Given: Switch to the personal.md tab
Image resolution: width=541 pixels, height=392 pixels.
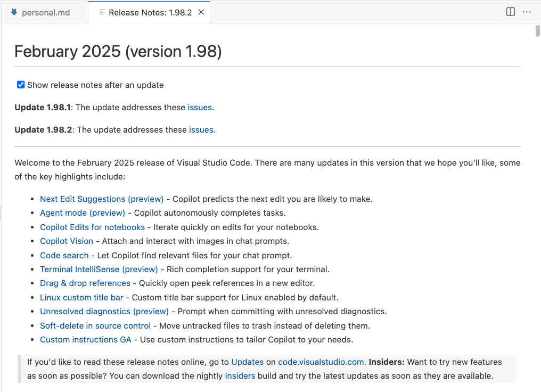Looking at the screenshot, I should pyautogui.click(x=45, y=12).
